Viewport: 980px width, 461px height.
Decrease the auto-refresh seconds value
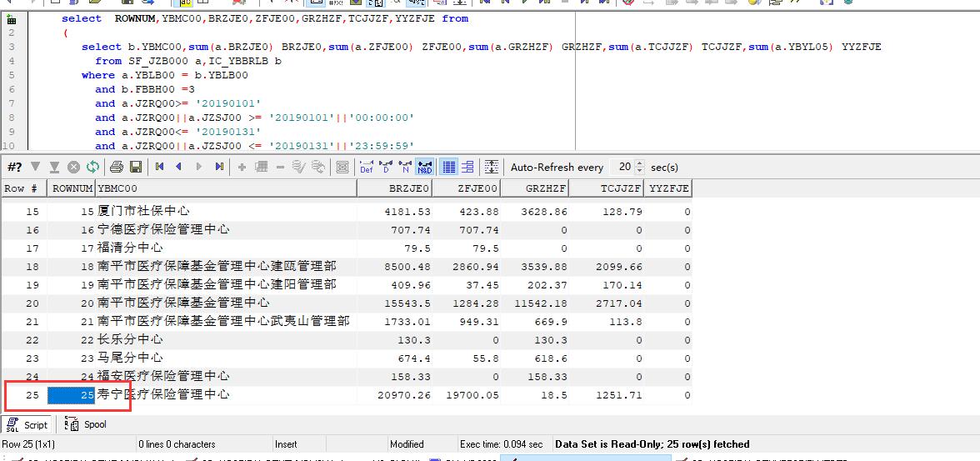(x=639, y=171)
